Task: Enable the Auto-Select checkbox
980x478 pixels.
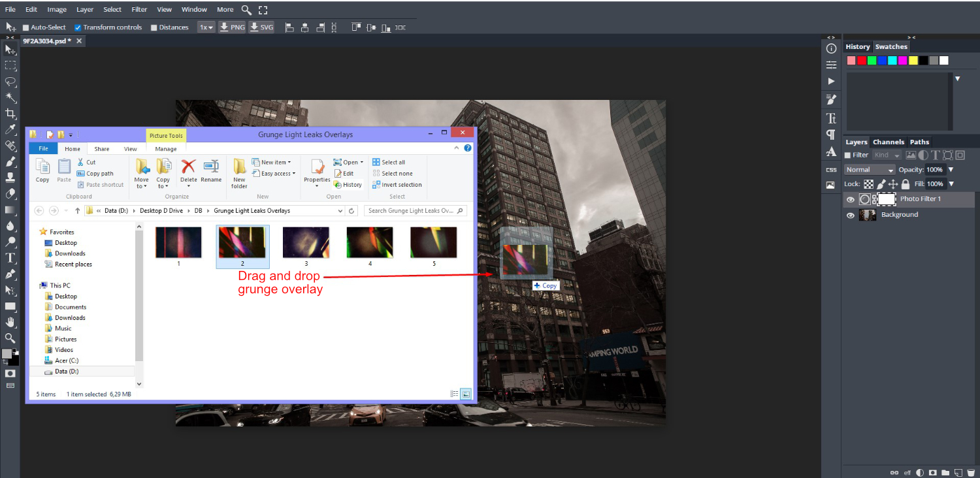Action: [26, 27]
